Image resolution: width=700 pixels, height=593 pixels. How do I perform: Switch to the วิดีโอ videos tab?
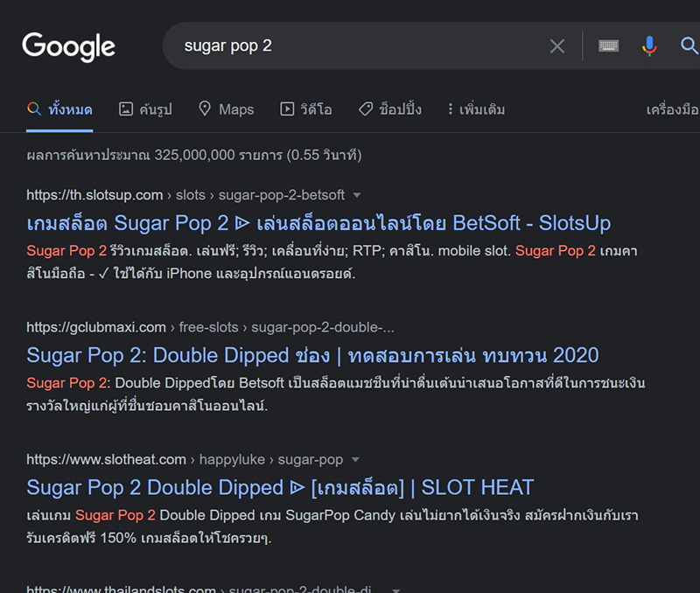(306, 109)
